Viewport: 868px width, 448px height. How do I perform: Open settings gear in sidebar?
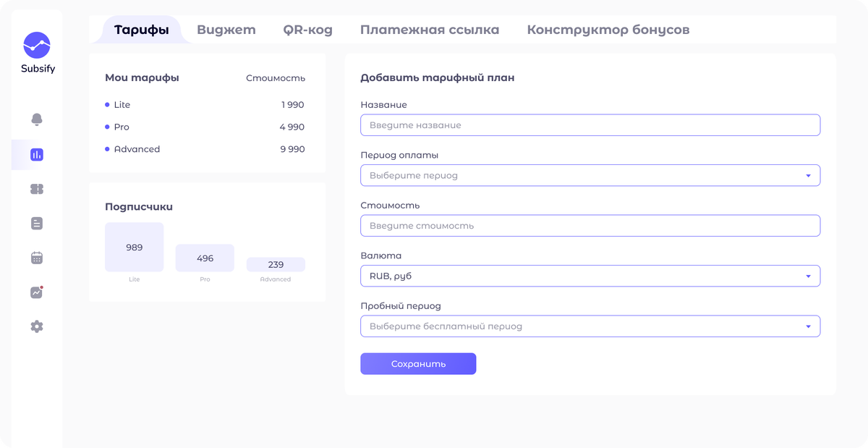37,326
